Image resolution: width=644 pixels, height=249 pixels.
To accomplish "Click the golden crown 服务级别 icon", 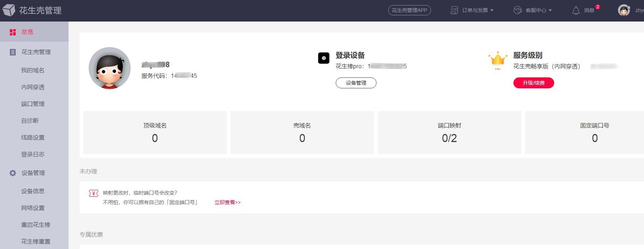I will [x=498, y=60].
